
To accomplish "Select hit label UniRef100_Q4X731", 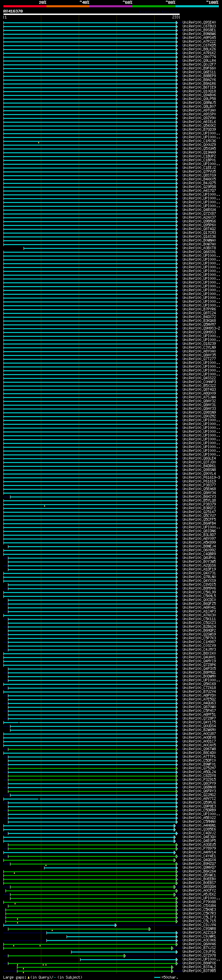I will tap(199, 573).
